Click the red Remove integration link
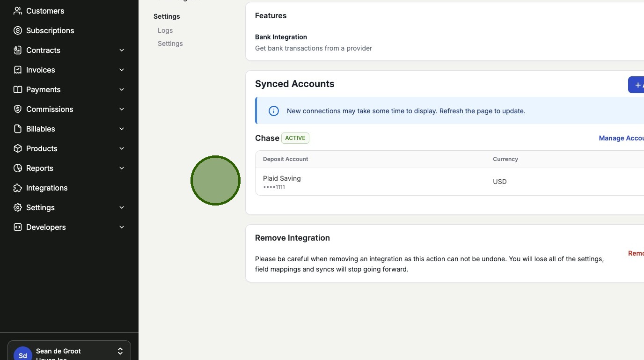Image resolution: width=644 pixels, height=360 pixels. click(636, 253)
